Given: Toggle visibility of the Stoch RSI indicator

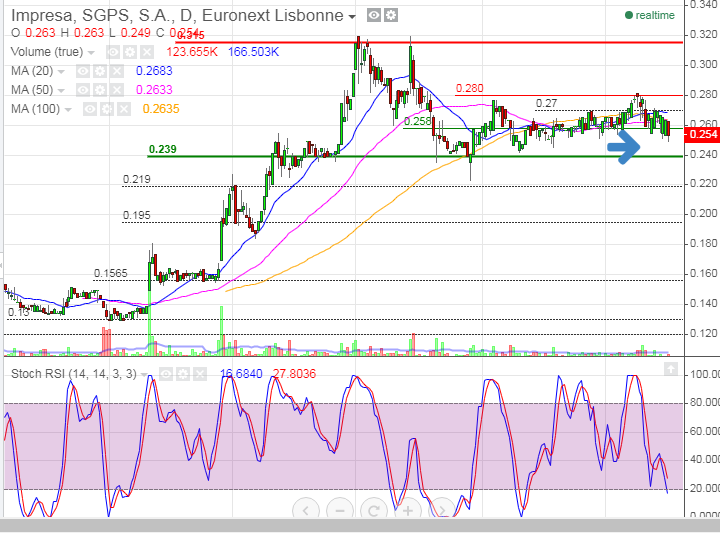Looking at the screenshot, I should pyautogui.click(x=166, y=375).
